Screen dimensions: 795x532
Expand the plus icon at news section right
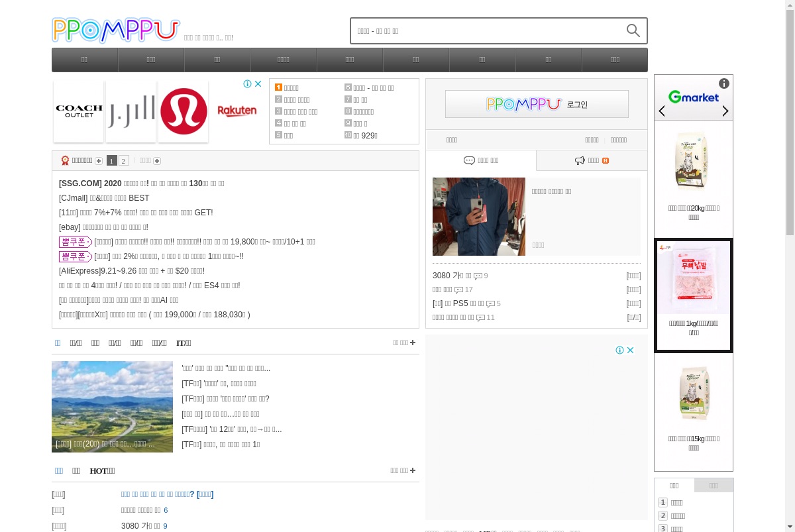point(413,343)
